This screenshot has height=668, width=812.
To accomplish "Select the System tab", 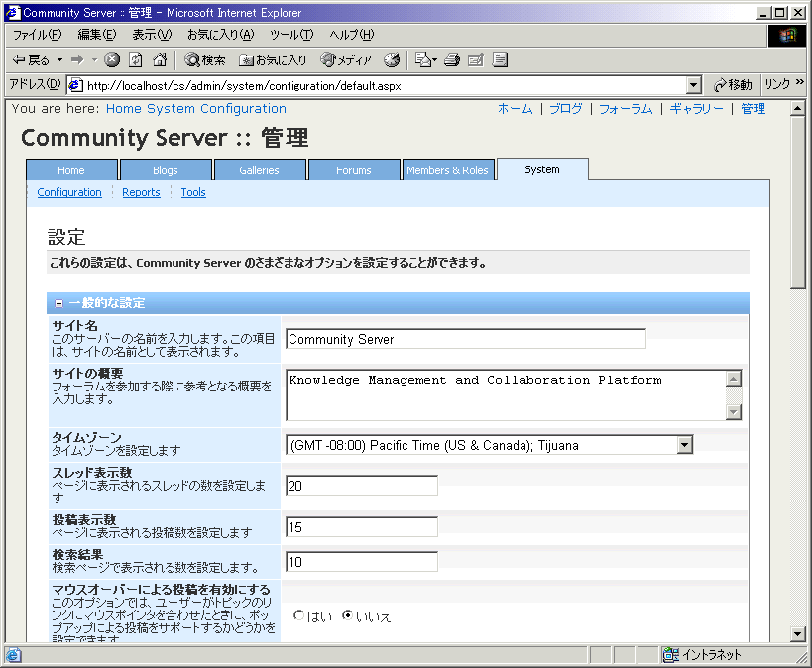I will (x=542, y=169).
